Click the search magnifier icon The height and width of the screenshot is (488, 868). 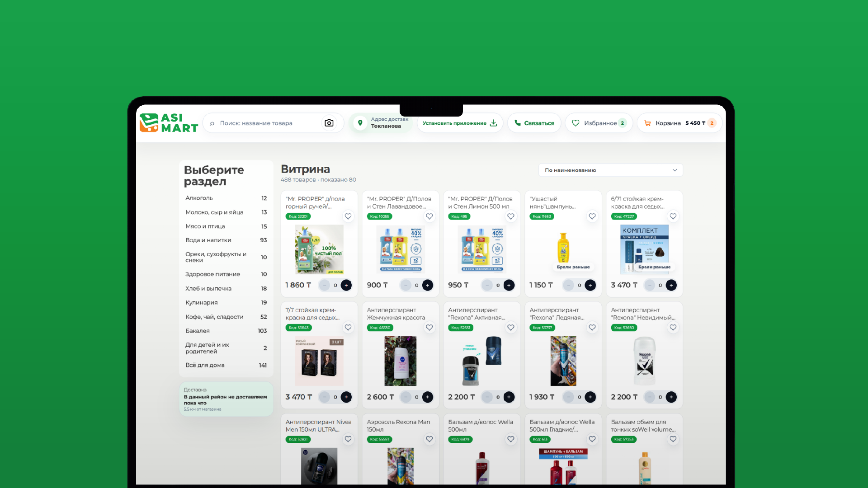[212, 123]
